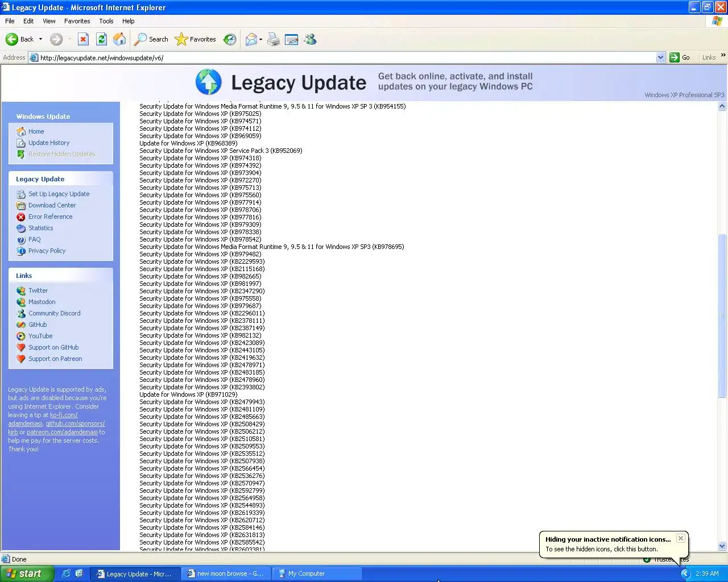The height and width of the screenshot is (582, 728).
Task: Click the FAQ question mark icon
Action: click(21, 239)
